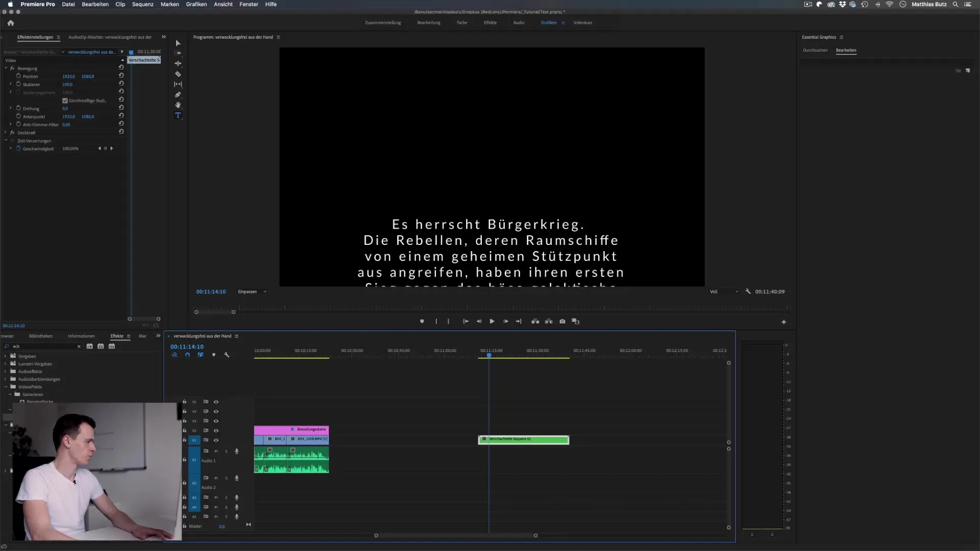Expand the Skalieren property

(x=11, y=84)
